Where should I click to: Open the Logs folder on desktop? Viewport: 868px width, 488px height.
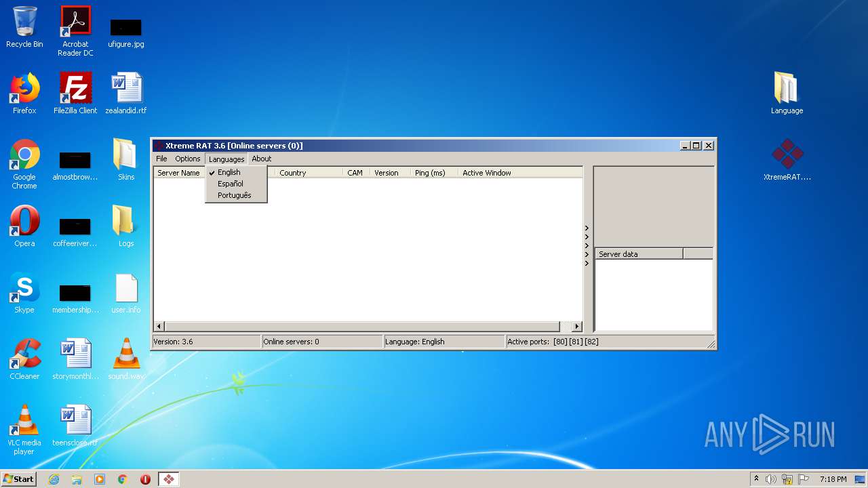[x=126, y=227]
